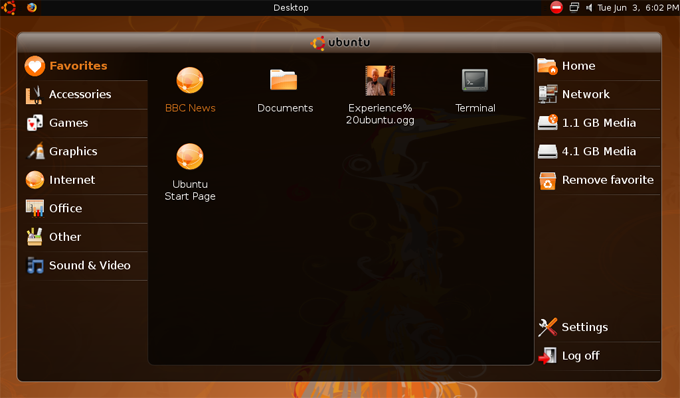Switch to the Games category
680x398 pixels.
coord(69,123)
